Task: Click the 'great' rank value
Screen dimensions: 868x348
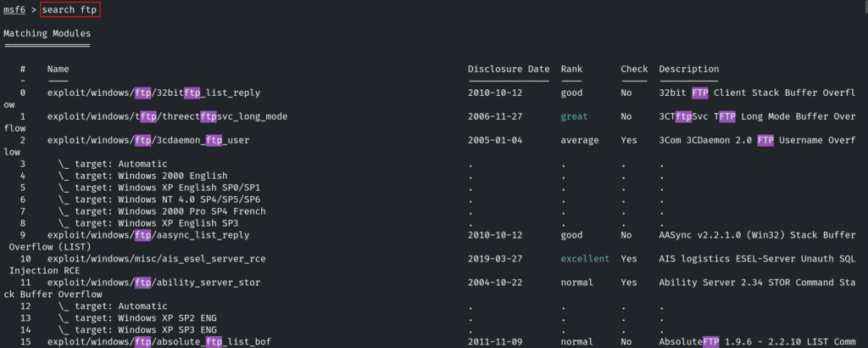Action: [574, 116]
